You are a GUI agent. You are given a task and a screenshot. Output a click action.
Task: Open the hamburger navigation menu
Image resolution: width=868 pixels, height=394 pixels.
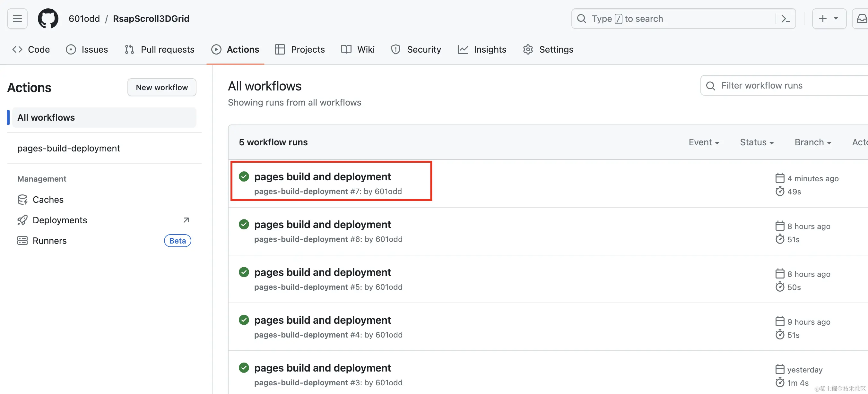[17, 19]
